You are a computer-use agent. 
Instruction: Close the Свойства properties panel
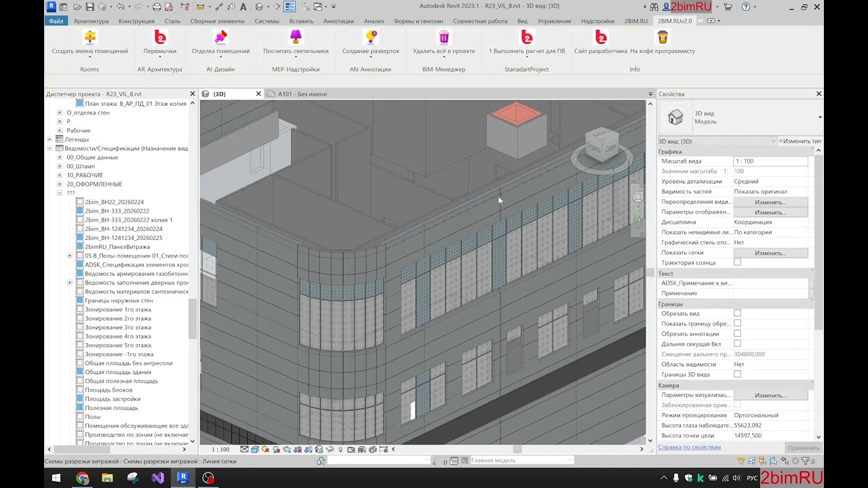[818, 94]
